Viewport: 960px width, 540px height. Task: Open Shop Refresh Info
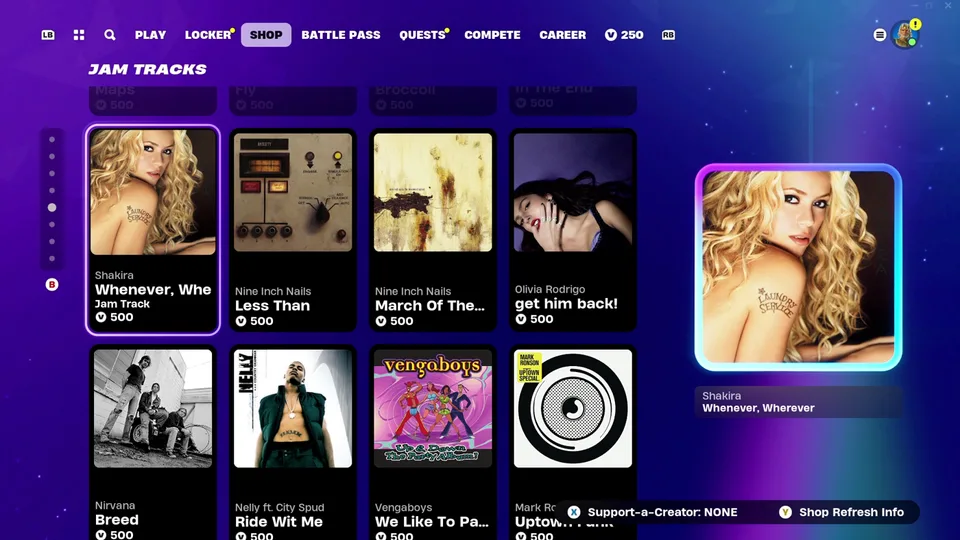tap(841, 512)
